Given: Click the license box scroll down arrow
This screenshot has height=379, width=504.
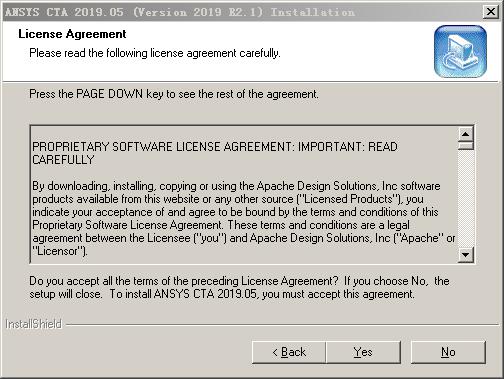Looking at the screenshot, I should coord(466,255).
